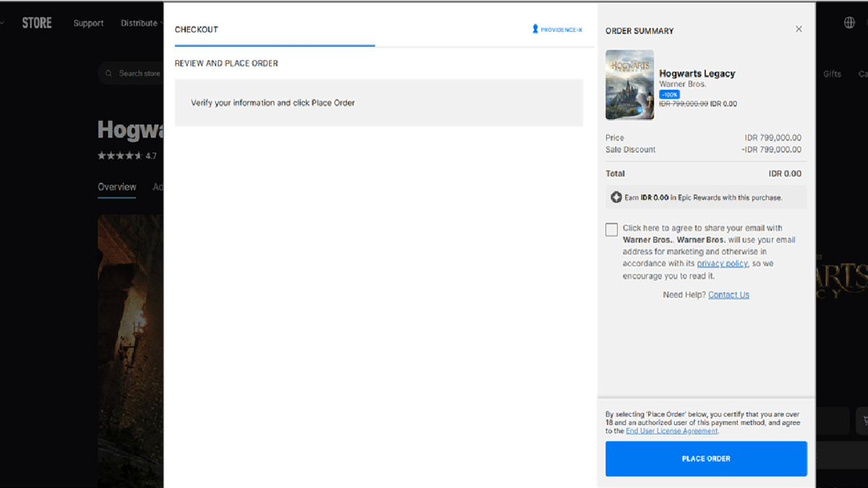Image resolution: width=868 pixels, height=488 pixels.
Task: Click the Contact Us link
Action: tap(728, 295)
